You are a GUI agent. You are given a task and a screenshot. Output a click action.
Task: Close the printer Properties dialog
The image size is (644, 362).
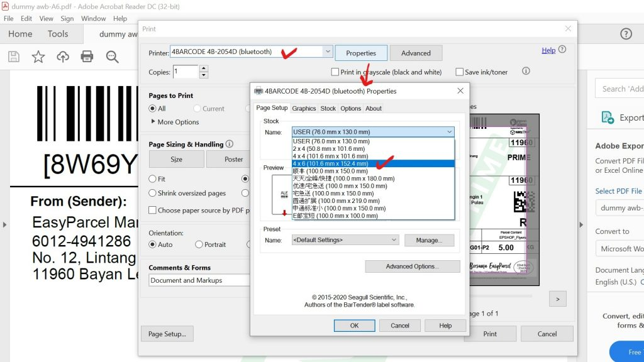pos(460,90)
